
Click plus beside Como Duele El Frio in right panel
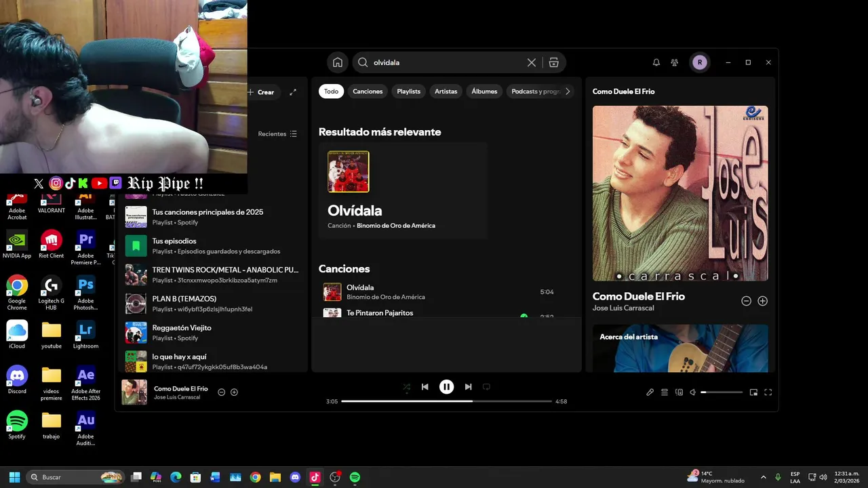pyautogui.click(x=762, y=301)
